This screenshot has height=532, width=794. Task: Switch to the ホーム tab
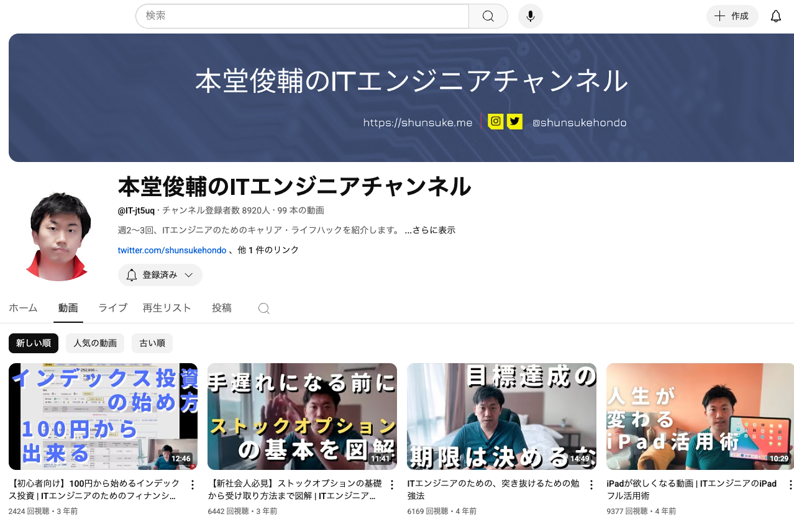click(x=24, y=308)
